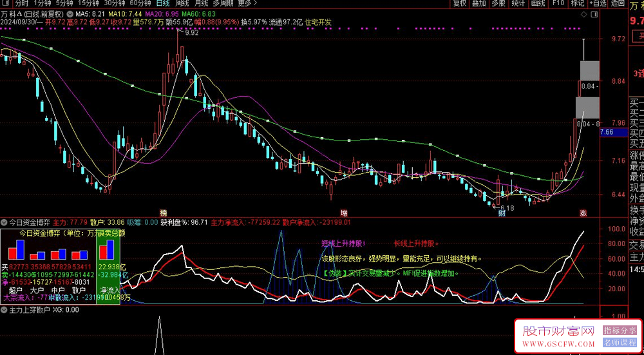Click the 短线上升持股 signal text
This screenshot has height=355, width=644.
coord(343,243)
